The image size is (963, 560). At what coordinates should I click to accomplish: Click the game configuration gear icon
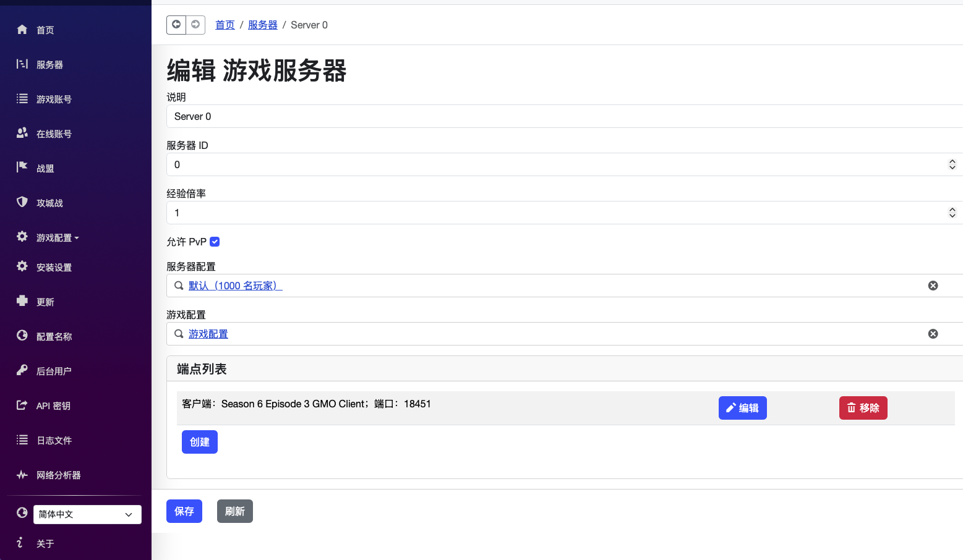point(22,237)
